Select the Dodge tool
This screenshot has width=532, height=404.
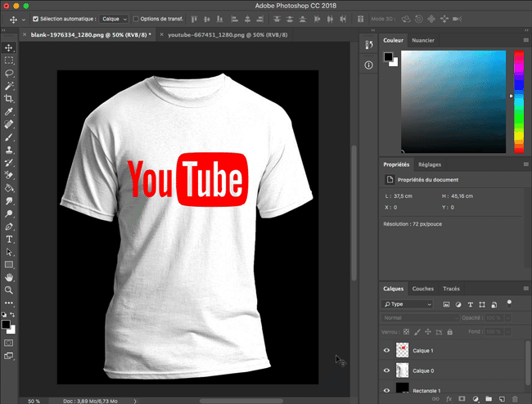click(9, 213)
